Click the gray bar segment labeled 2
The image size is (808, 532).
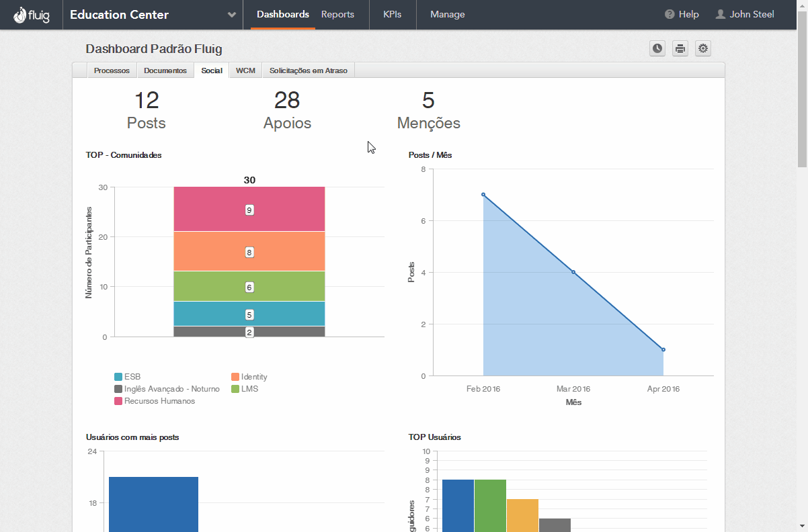pyautogui.click(x=249, y=332)
